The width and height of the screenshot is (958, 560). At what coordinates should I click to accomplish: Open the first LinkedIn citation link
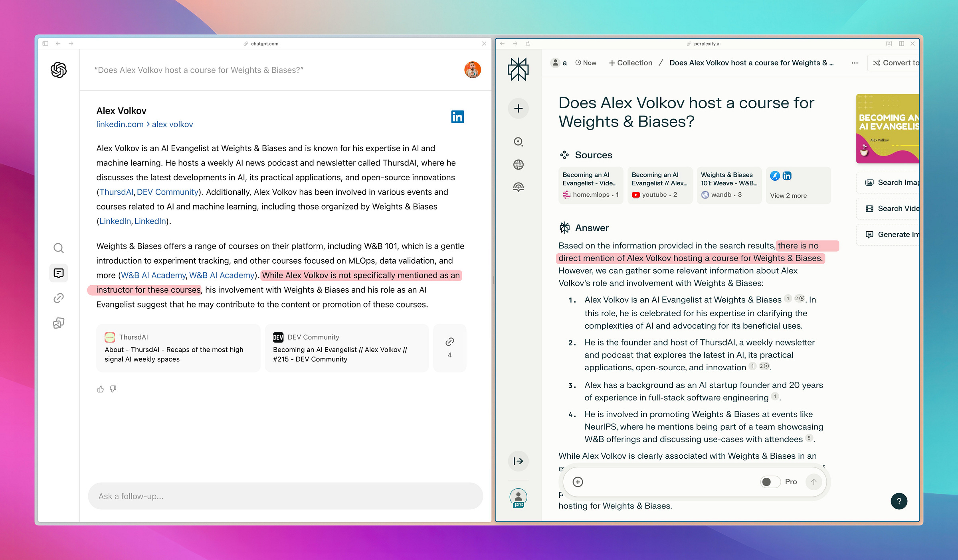tap(115, 221)
